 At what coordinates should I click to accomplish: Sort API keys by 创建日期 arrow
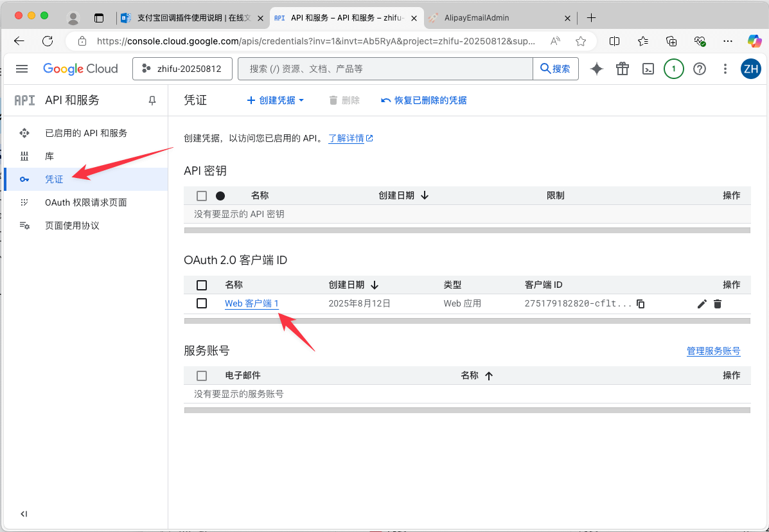(x=425, y=195)
